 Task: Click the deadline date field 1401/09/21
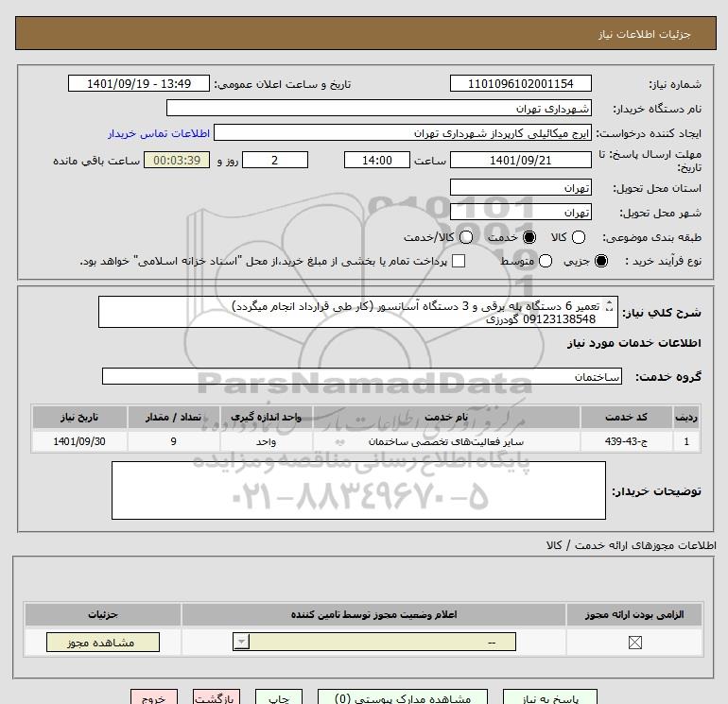coord(520,160)
